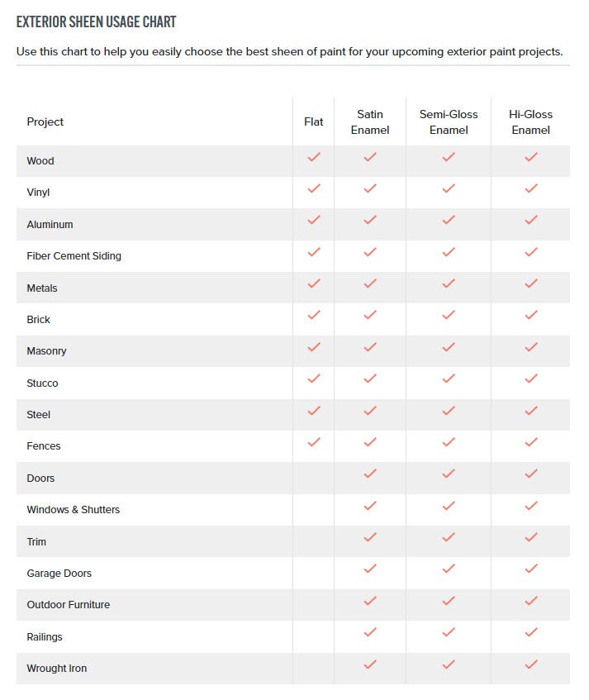589x700 pixels.
Task: Click the Semi-Gloss checkmark for Aluminum
Action: 449,220
